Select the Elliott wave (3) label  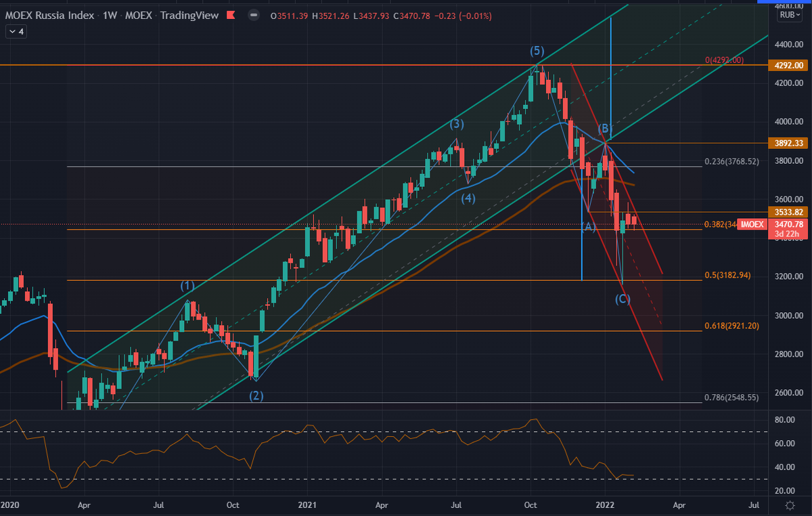(457, 124)
